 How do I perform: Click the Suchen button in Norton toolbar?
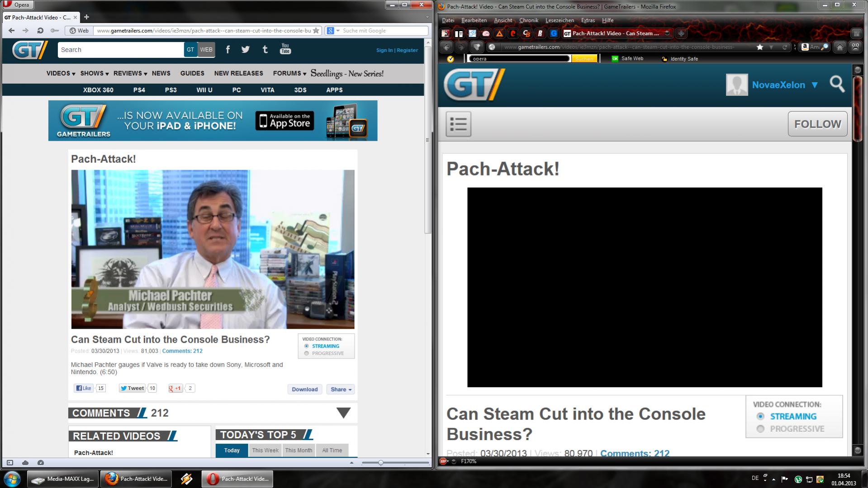[x=584, y=59]
